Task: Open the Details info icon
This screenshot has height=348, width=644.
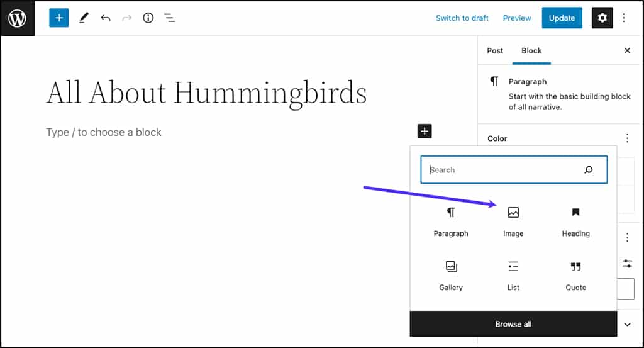Action: point(148,18)
